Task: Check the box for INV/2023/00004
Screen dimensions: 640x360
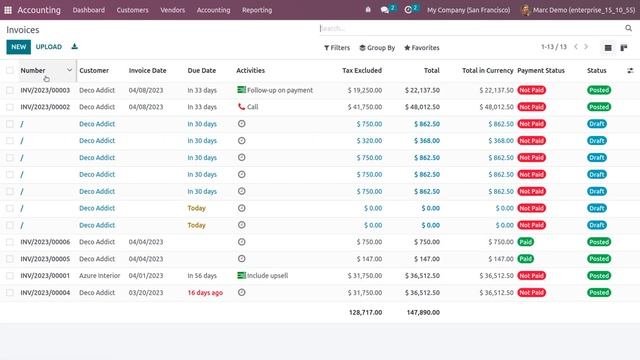Action: tap(10, 293)
